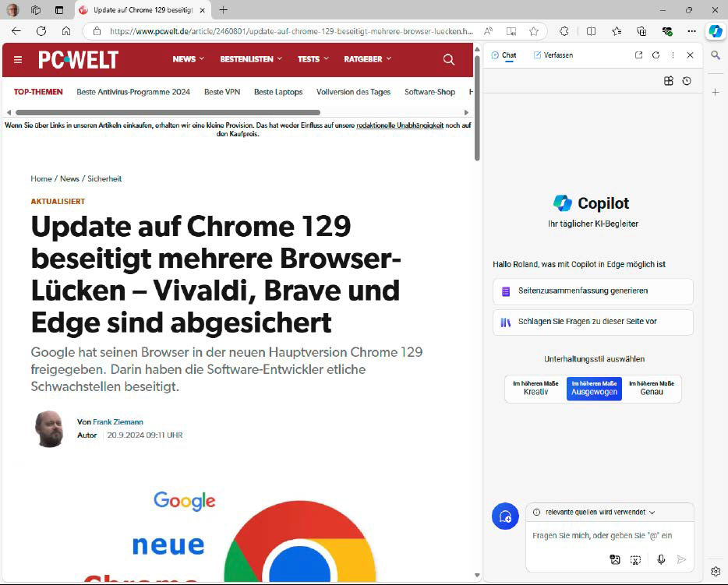Screen dimensions: 728x585
Task: Select Kreativ conversation style
Action: [535, 388]
